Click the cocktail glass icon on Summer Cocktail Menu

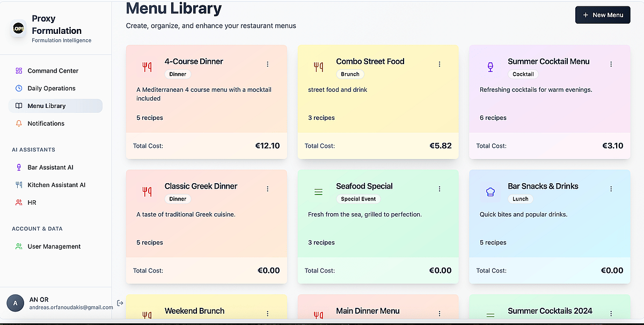click(x=490, y=67)
